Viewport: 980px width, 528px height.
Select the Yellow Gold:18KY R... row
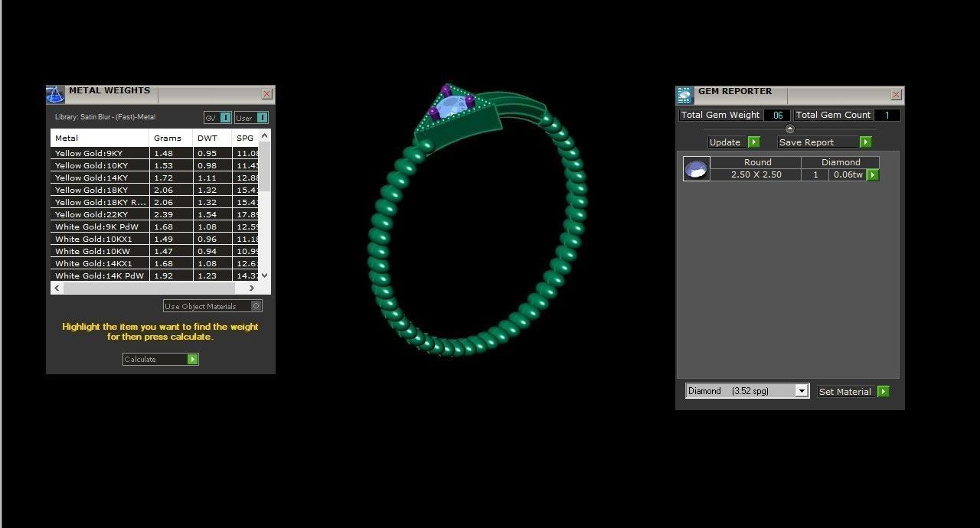pyautogui.click(x=155, y=202)
